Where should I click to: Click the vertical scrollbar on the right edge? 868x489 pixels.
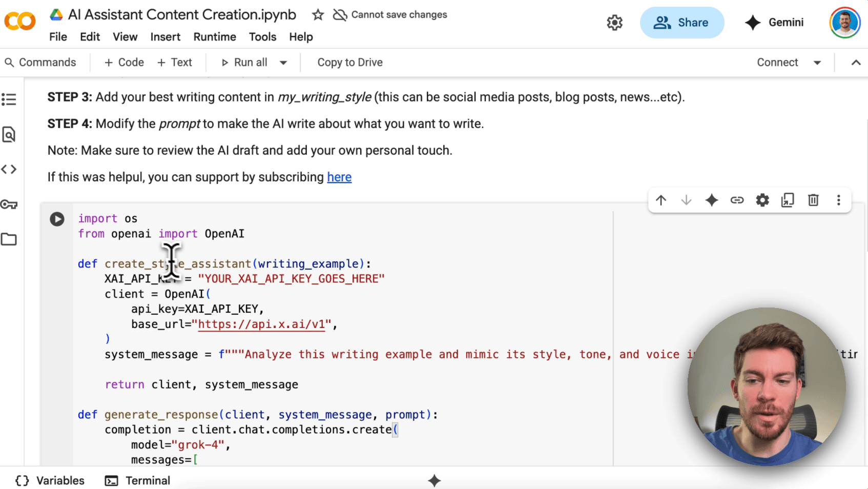click(x=865, y=185)
